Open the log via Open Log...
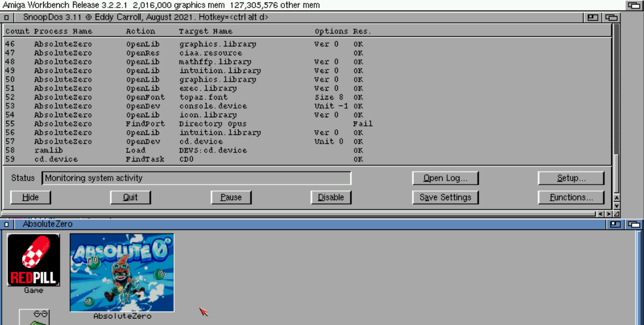644x325 pixels. click(x=445, y=178)
